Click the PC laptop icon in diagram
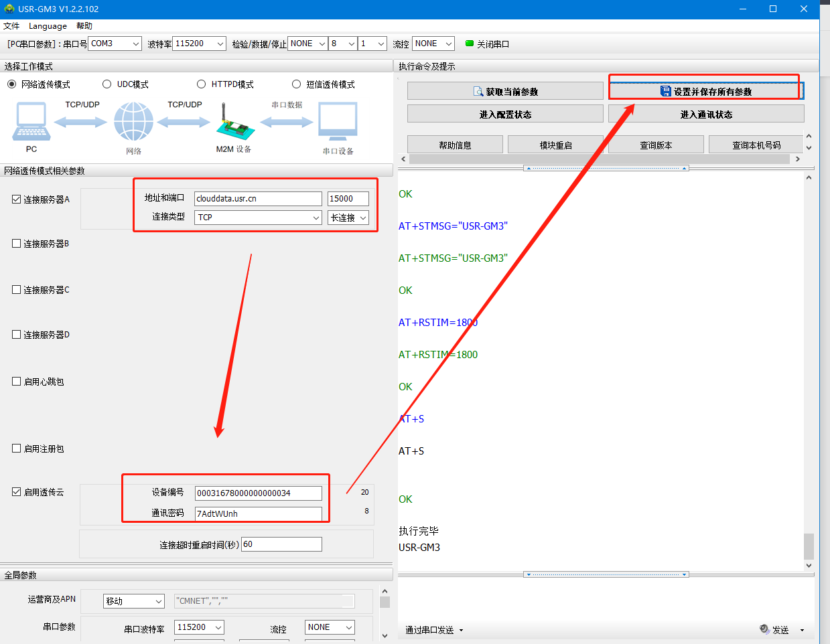Image resolution: width=830 pixels, height=644 pixels. [31, 121]
